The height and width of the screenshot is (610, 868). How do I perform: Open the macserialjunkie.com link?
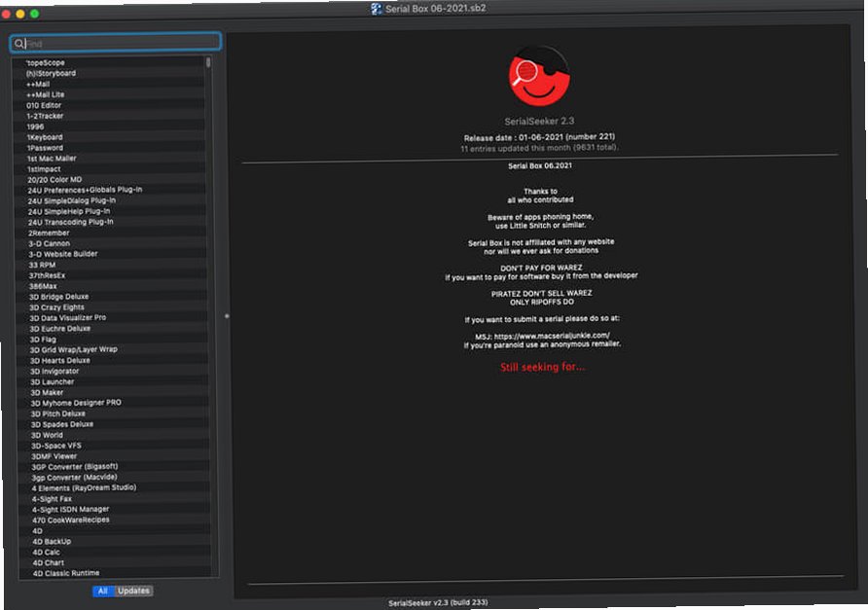[552, 336]
